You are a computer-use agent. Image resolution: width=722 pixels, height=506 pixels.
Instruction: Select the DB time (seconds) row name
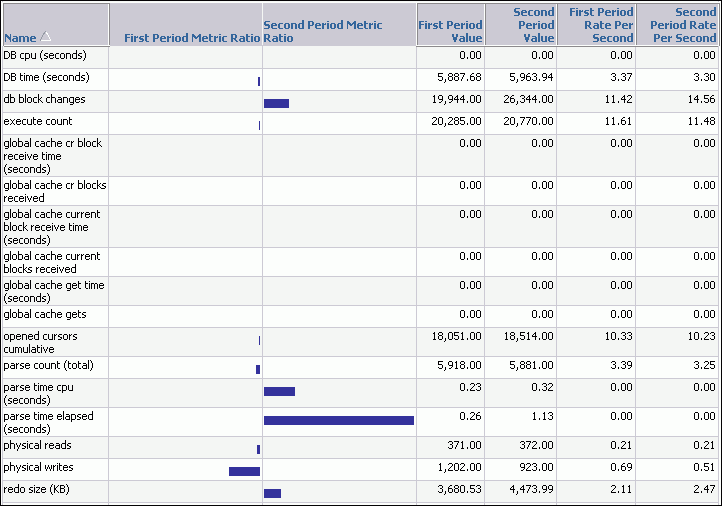[47, 77]
